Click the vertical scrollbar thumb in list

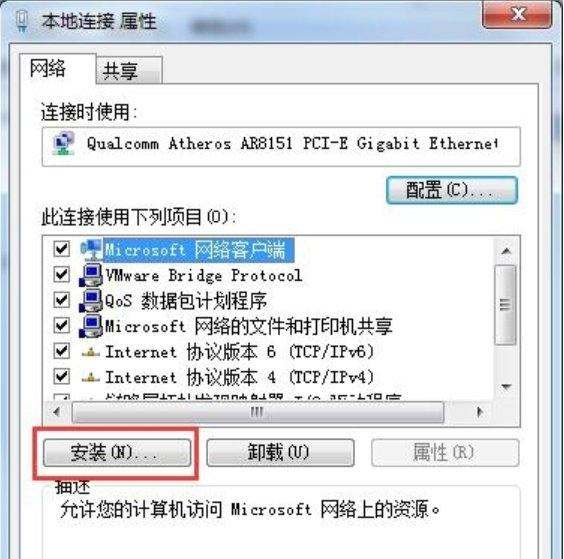point(505,305)
